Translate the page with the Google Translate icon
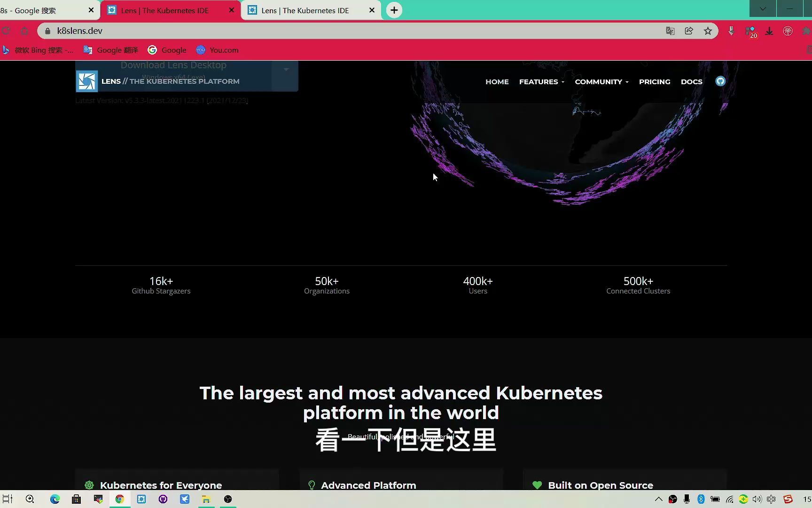 [670, 31]
